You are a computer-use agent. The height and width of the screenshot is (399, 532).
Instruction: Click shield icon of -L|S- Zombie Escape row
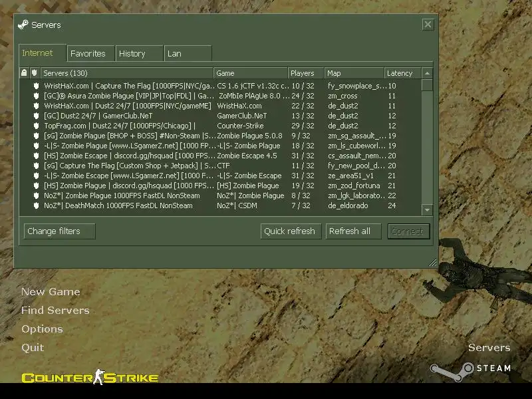[36, 176]
